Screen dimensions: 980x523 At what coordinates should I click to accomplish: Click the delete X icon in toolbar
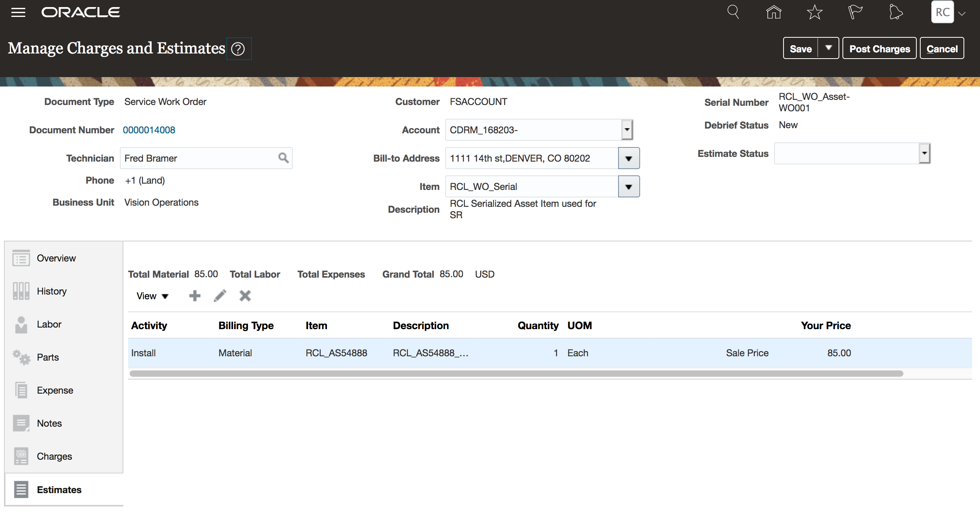[x=245, y=296]
